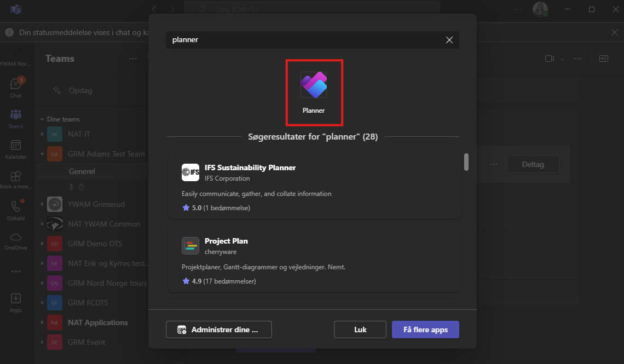Click the IFS Corporation publisher name
624x364 pixels.
click(x=227, y=178)
